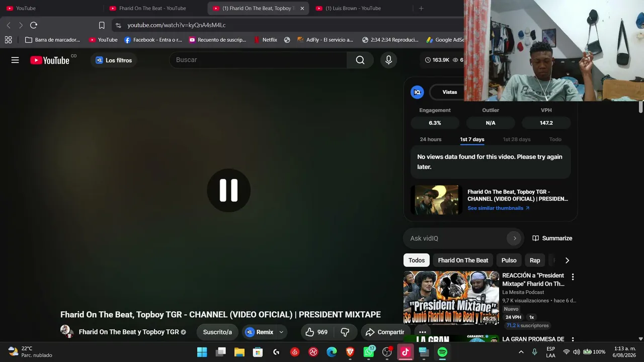Select the Vistas pill in vidIQ panel
644x362 pixels.
click(x=450, y=92)
